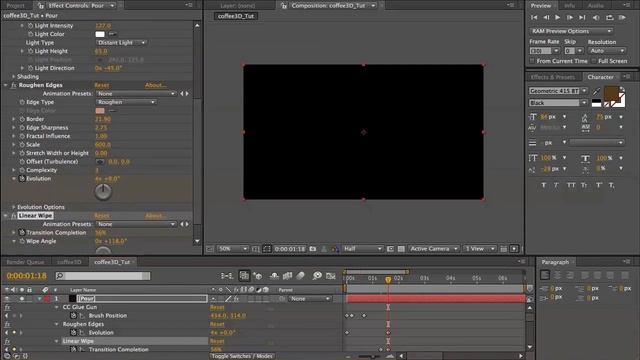Click coffee3D_Tut composition breadcrumb
This screenshot has width=640, height=360.
tap(236, 16)
